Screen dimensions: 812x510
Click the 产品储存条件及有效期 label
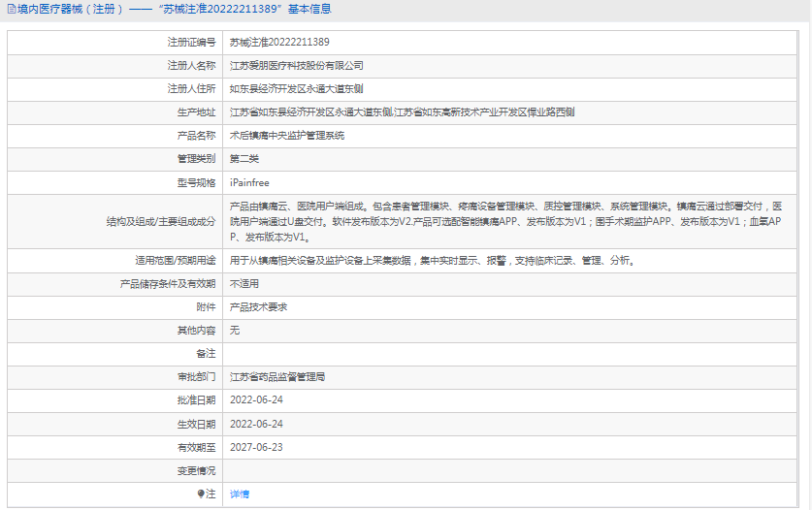tap(168, 284)
